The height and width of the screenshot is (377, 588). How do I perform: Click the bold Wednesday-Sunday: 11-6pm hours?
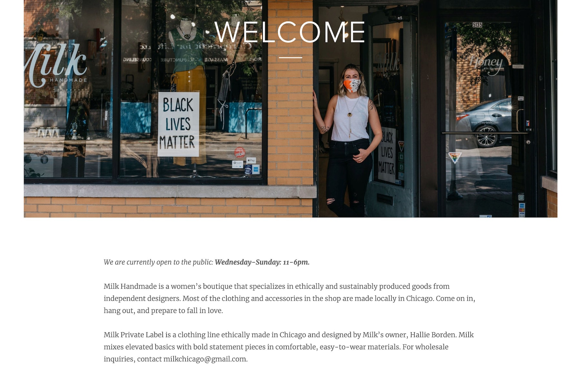pyautogui.click(x=262, y=262)
